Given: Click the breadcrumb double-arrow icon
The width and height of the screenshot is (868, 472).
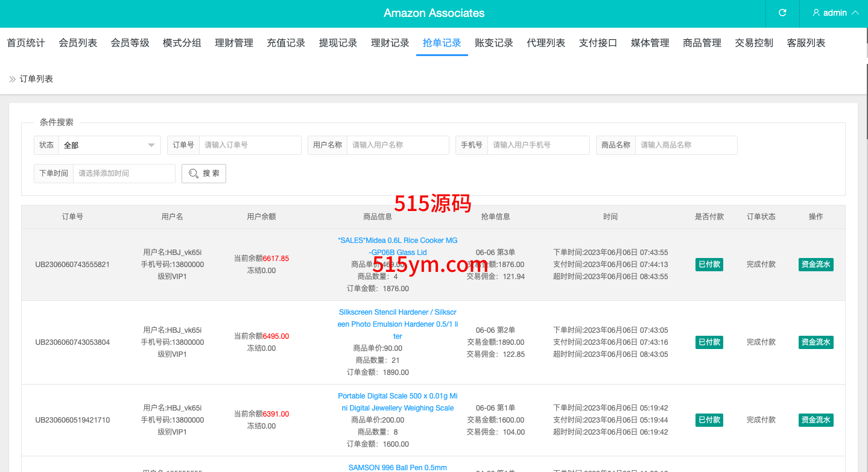Looking at the screenshot, I should click(x=12, y=79).
